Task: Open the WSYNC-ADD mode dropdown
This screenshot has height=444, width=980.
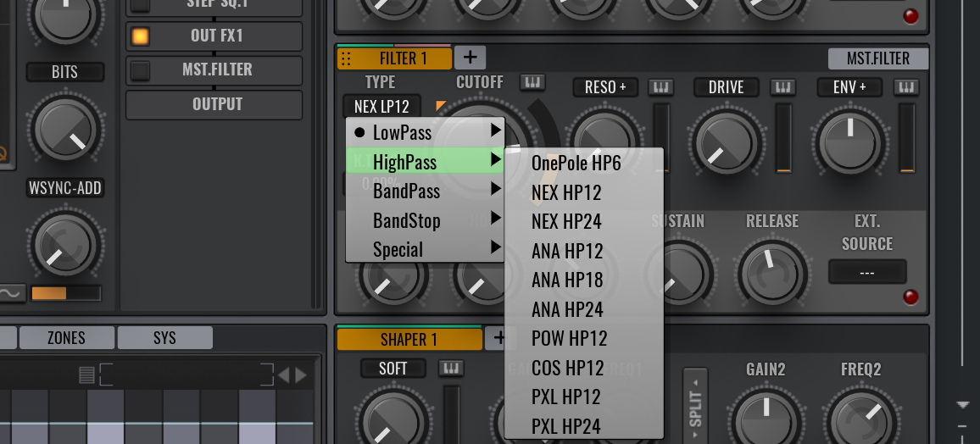Action: coord(65,188)
